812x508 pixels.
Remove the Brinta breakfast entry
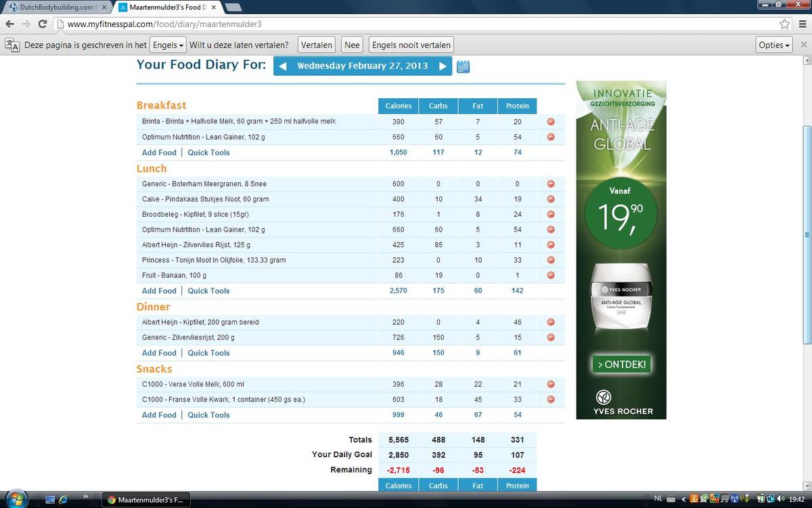pos(550,122)
